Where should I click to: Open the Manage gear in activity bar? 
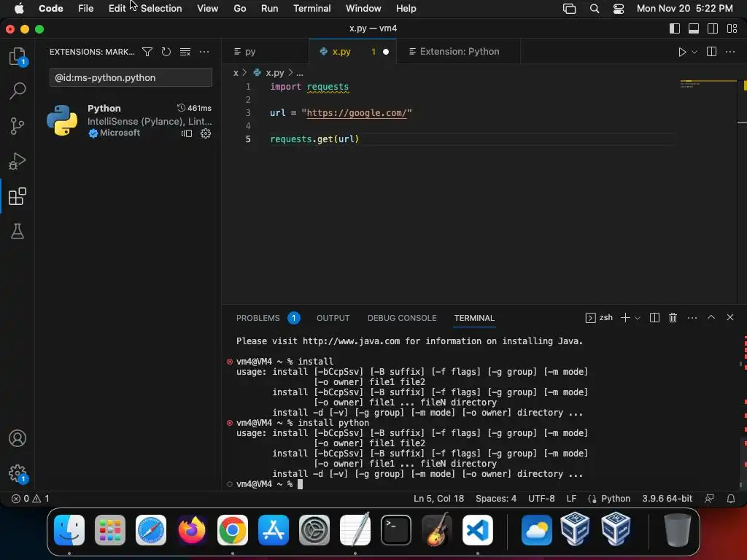pyautogui.click(x=18, y=473)
